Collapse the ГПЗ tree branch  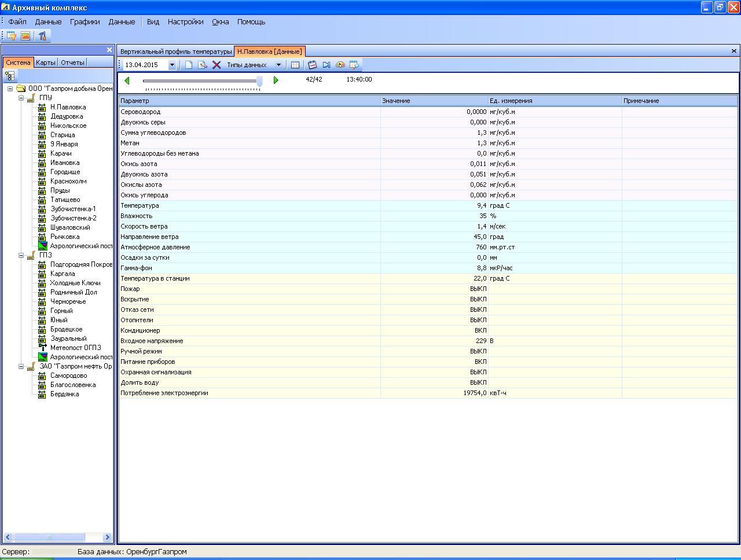click(x=21, y=255)
